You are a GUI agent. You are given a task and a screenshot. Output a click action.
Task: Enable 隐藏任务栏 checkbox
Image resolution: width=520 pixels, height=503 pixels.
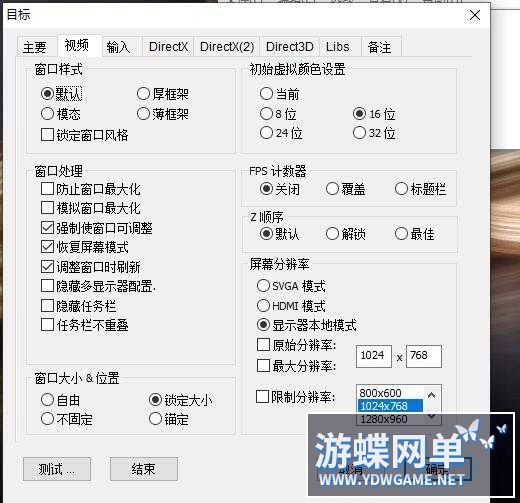pyautogui.click(x=78, y=306)
